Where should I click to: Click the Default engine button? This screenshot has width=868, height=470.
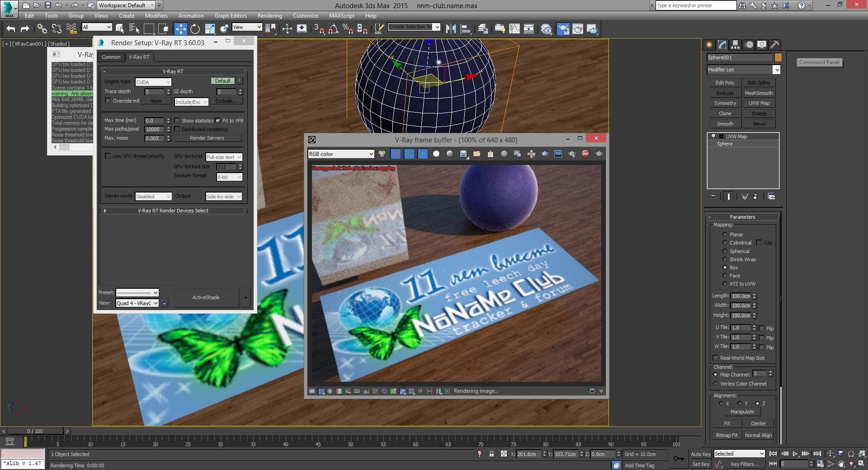[x=222, y=81]
